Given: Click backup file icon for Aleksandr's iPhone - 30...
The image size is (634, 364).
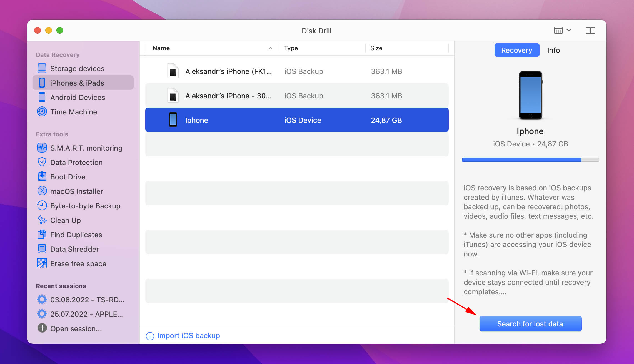Looking at the screenshot, I should click(173, 95).
